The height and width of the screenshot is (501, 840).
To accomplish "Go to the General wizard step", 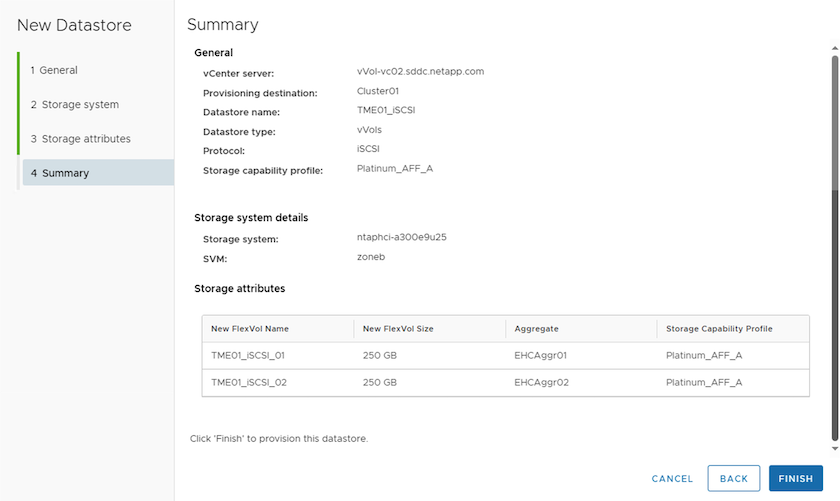I will pyautogui.click(x=54, y=70).
